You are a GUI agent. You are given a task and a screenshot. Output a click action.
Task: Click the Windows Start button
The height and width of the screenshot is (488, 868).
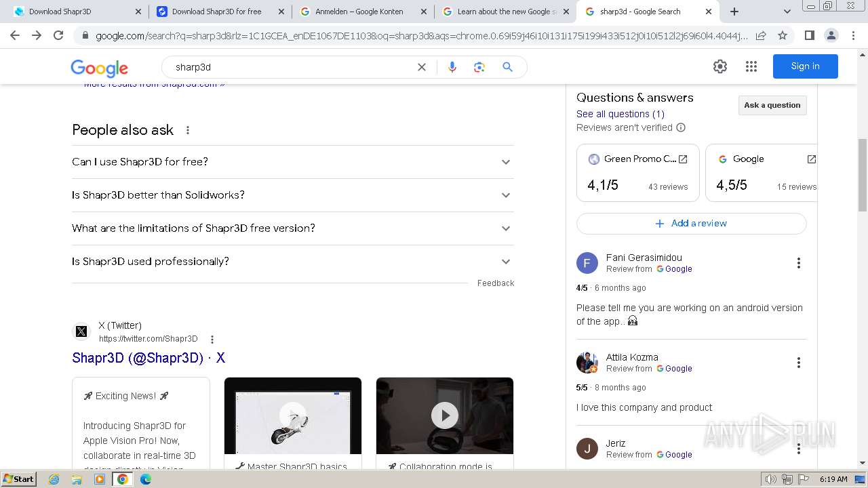(x=18, y=479)
